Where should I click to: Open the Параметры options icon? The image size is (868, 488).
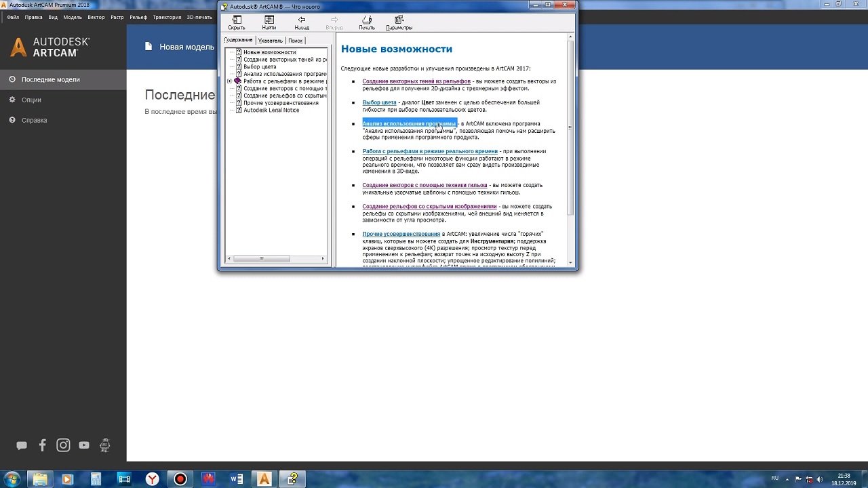point(399,21)
